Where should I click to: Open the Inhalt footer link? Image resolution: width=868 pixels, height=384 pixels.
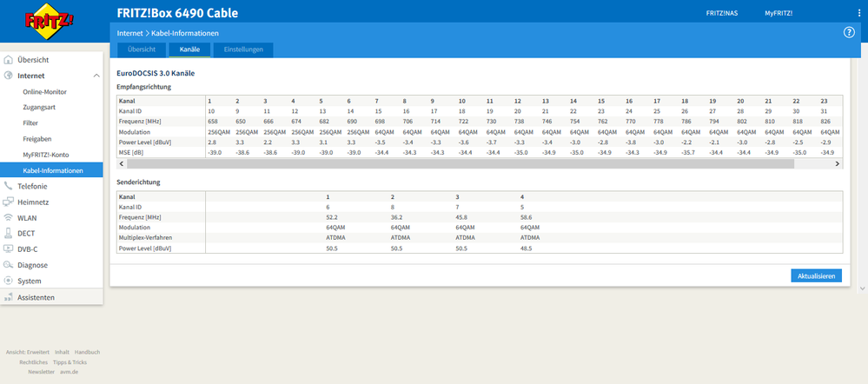[x=62, y=352]
